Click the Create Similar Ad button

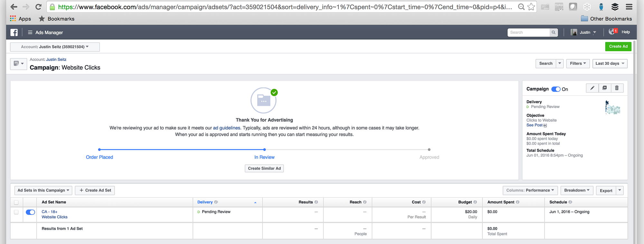264,168
